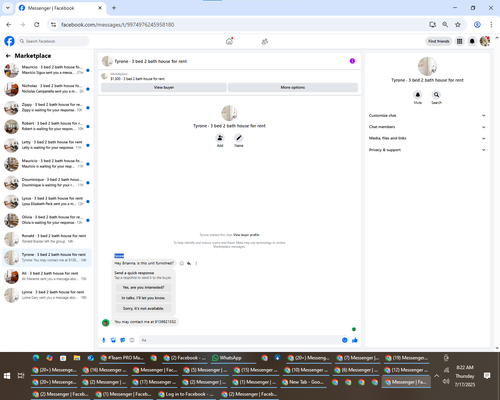Open Lyssa conversation in Marketplace list
The image size is (500, 400).
(x=47, y=201)
